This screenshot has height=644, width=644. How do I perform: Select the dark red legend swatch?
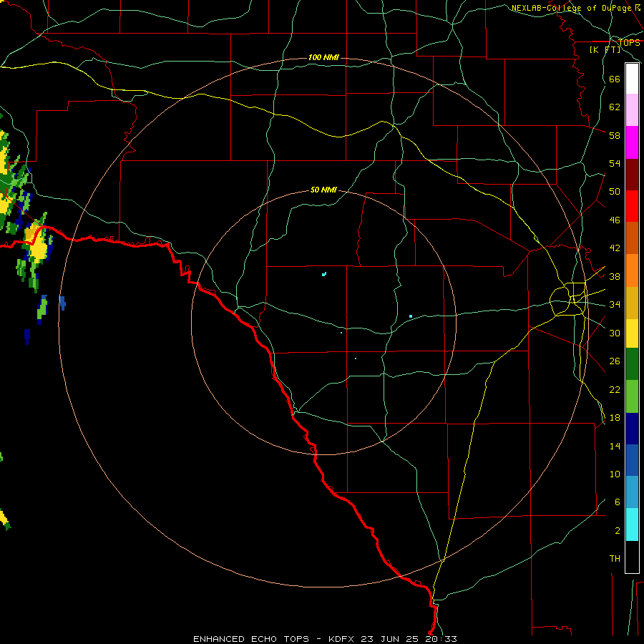[632, 175]
